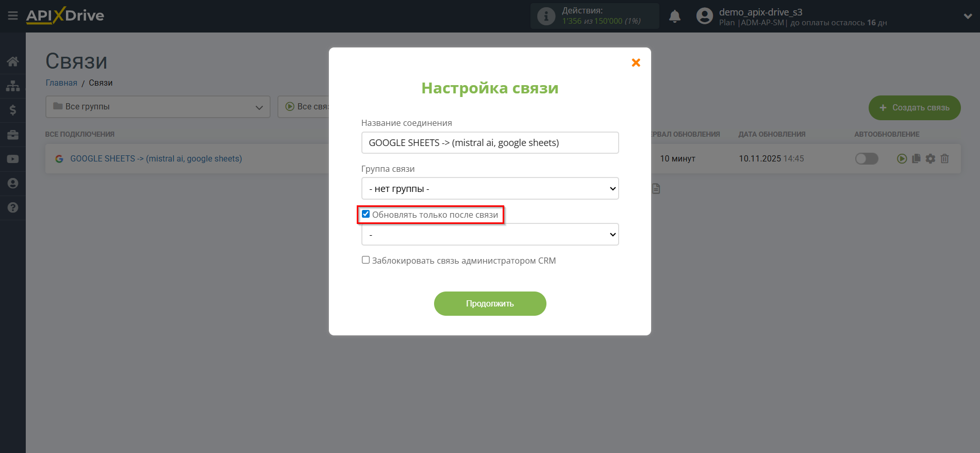Screen dimensions: 980x453
Task: Toggle the auto-update switch
Action: pyautogui.click(x=867, y=159)
